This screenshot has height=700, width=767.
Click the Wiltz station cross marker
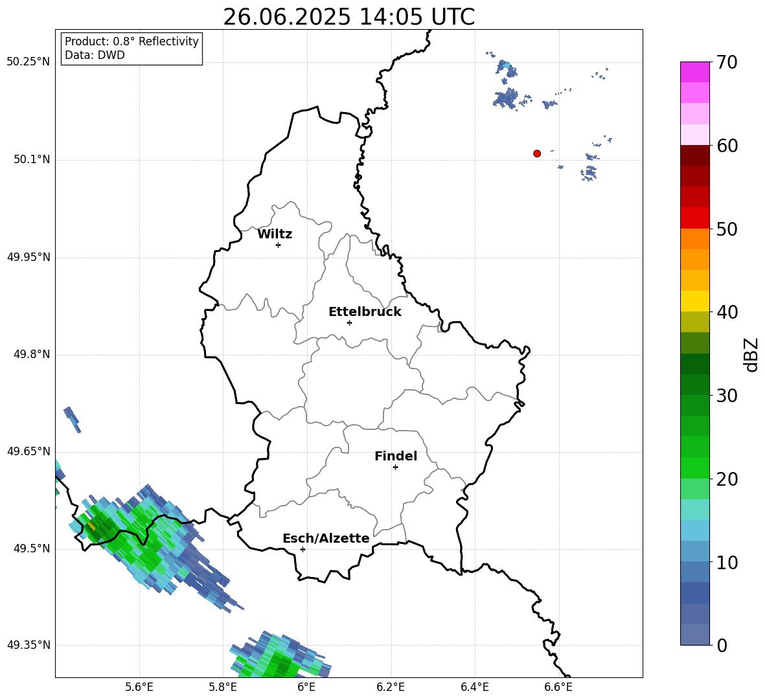(279, 245)
